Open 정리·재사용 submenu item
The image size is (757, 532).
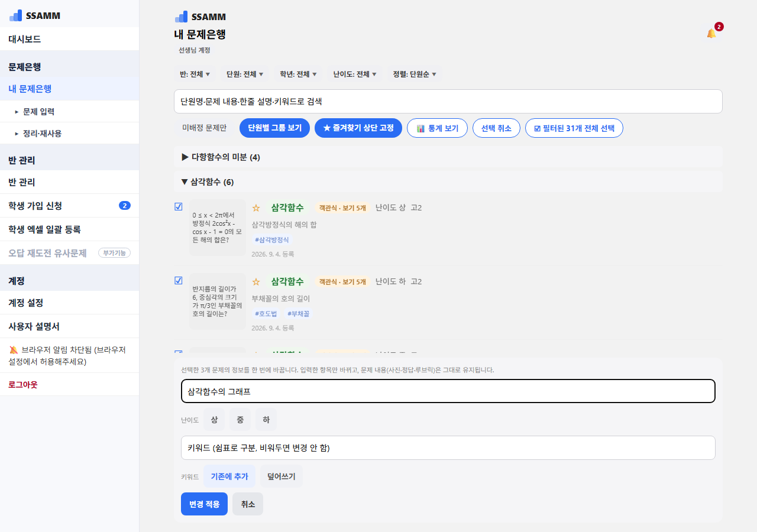[70, 134]
